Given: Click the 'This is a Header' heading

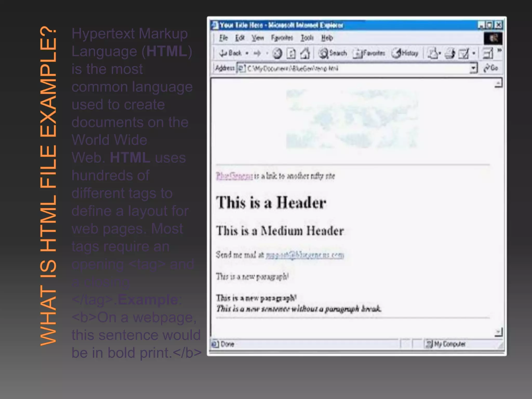Looking at the screenshot, I should point(271,202).
